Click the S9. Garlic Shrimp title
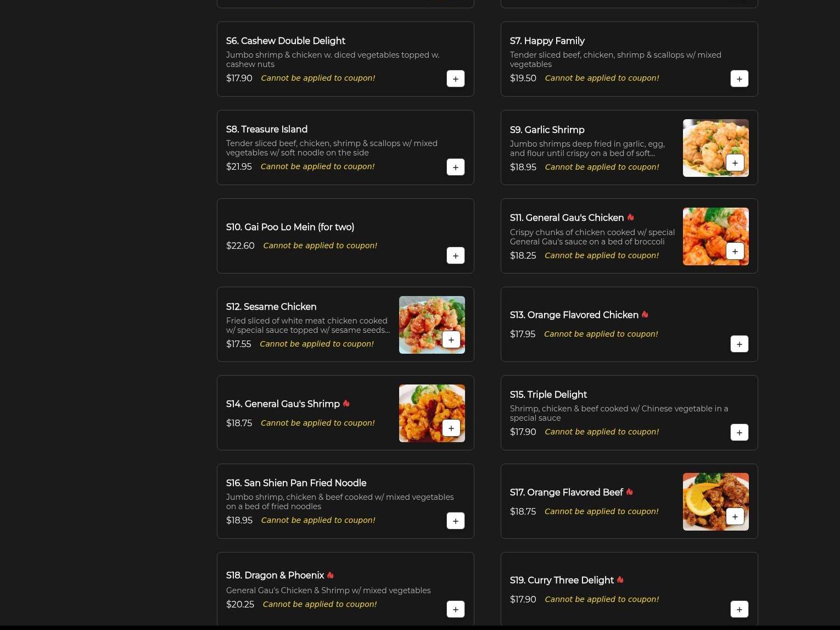 (547, 130)
